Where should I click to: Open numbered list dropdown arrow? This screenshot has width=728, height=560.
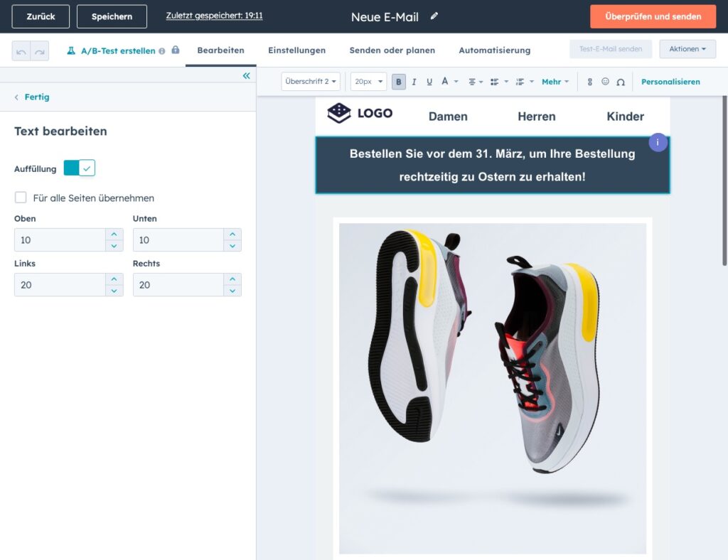(x=532, y=82)
